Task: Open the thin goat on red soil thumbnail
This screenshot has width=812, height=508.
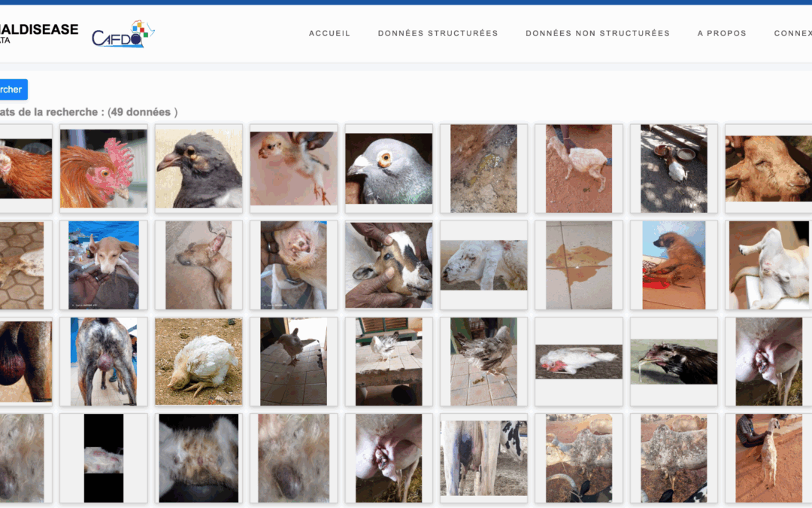Action: (x=579, y=169)
